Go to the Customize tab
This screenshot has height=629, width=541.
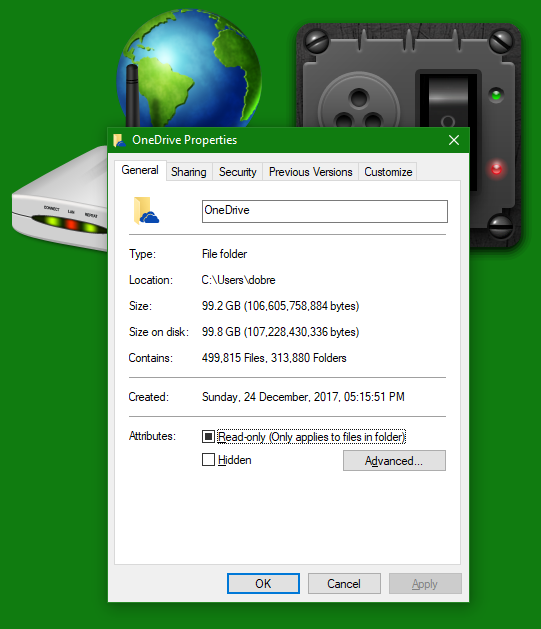click(x=388, y=172)
